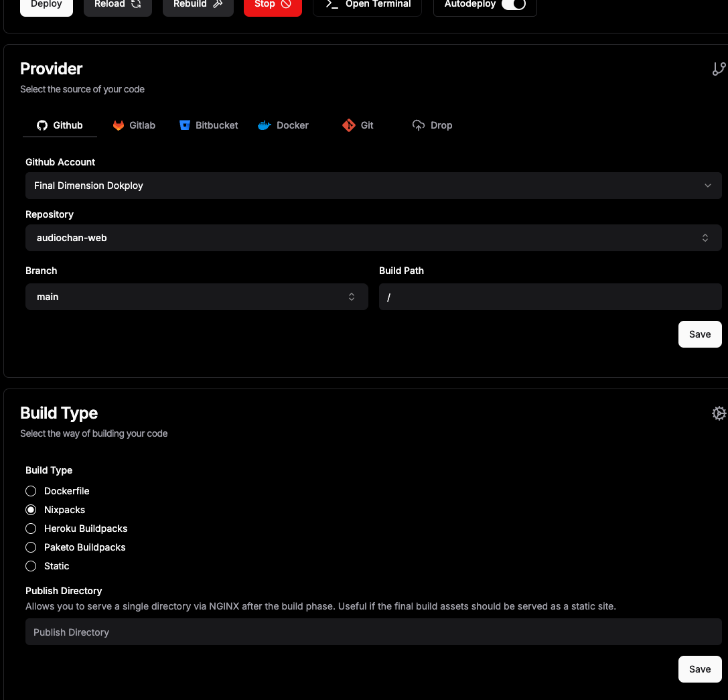Click the "Select the way of building your code" text
This screenshot has height=700, width=728.
coord(94,433)
